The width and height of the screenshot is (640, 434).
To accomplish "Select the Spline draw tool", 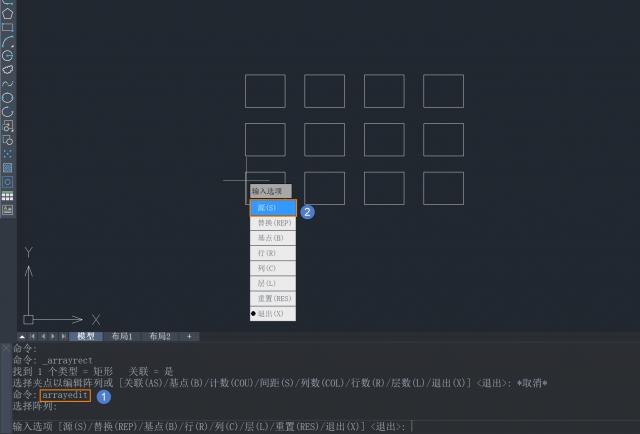I will pos(7,83).
